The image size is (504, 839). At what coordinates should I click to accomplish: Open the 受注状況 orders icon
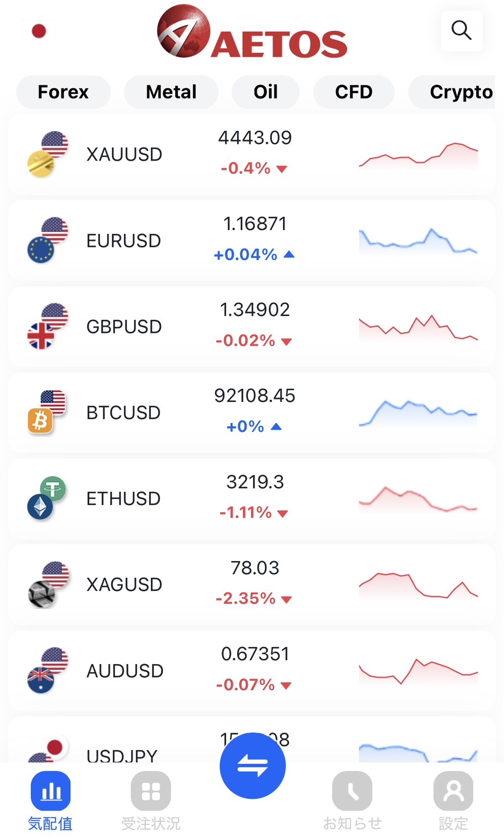coord(151,791)
